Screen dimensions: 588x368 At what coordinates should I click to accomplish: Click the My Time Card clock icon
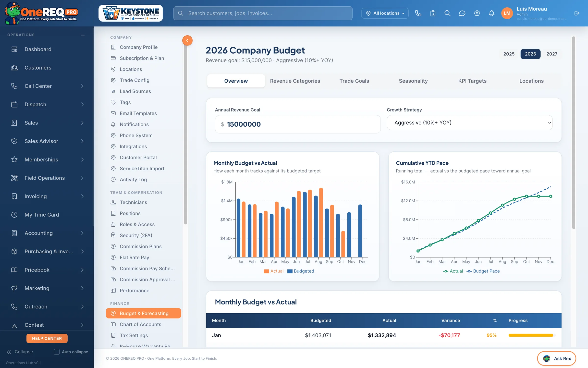pos(14,215)
